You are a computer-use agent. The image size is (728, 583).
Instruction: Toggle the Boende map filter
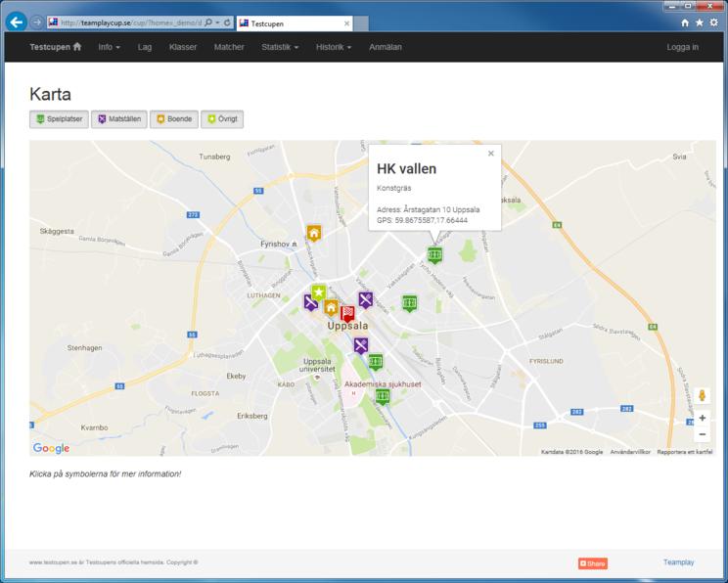click(x=173, y=119)
